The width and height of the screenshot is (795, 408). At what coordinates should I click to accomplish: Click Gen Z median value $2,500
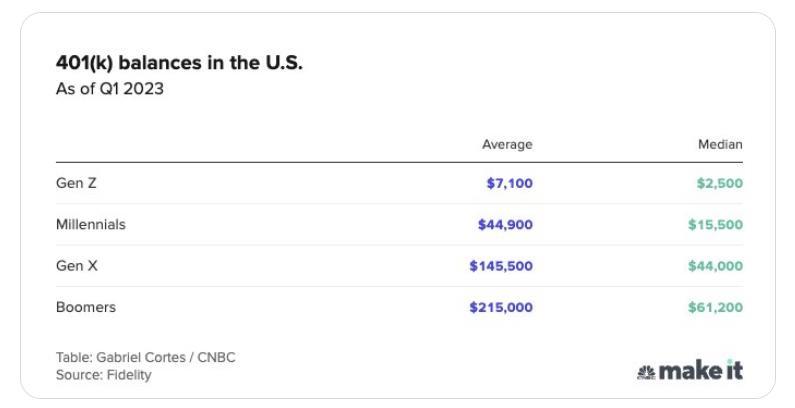720,183
